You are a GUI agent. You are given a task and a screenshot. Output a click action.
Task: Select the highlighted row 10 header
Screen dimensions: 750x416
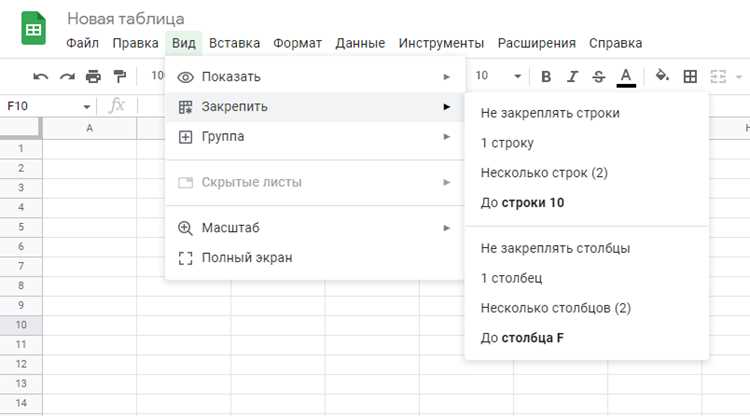pyautogui.click(x=21, y=325)
